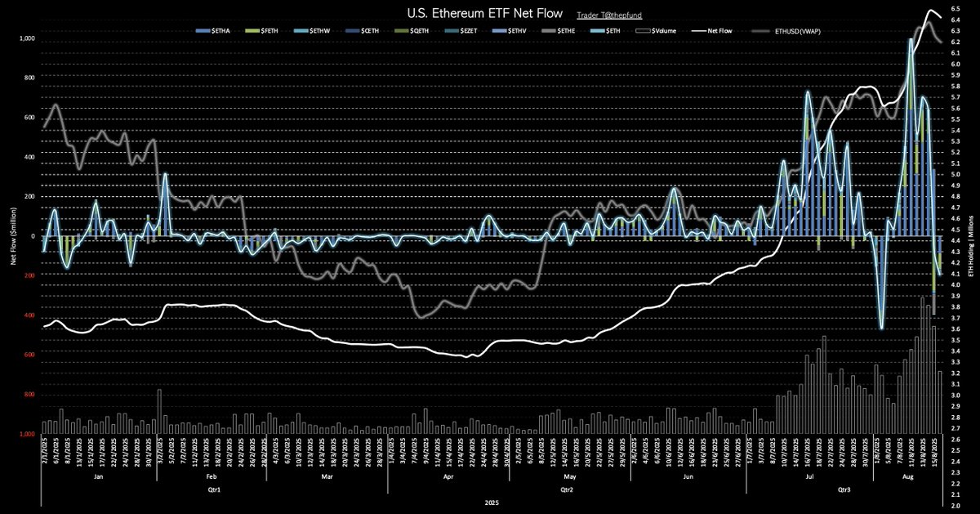Click the May month label

point(569,476)
